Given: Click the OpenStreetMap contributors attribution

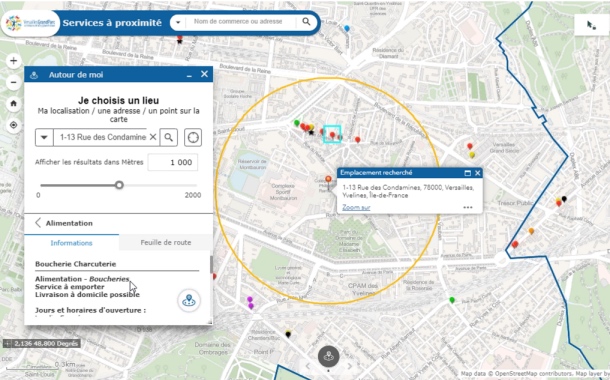Looking at the screenshot, I should coord(531,374).
